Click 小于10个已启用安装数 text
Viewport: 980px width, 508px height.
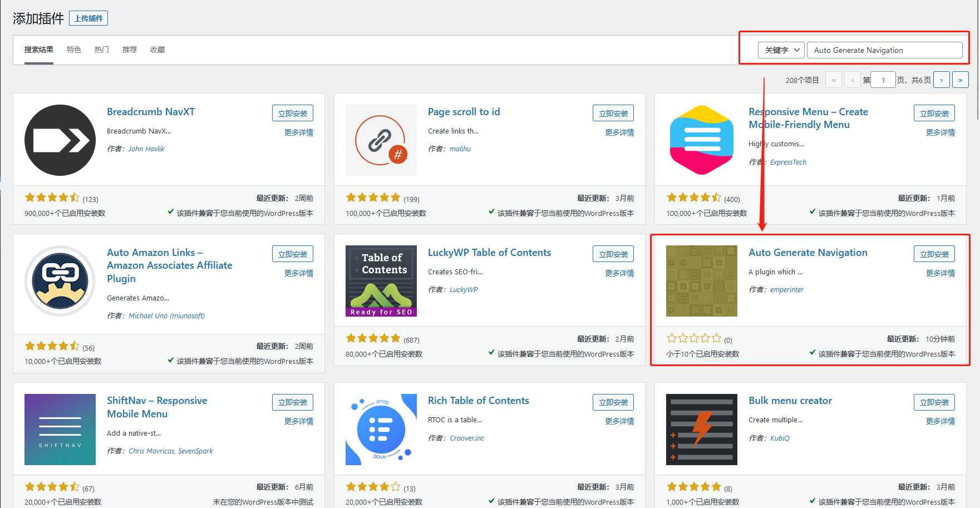pyautogui.click(x=703, y=354)
